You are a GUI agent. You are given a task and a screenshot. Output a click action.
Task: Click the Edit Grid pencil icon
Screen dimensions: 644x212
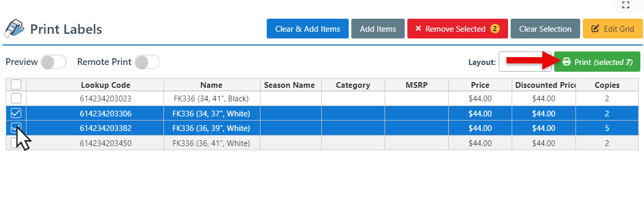595,29
